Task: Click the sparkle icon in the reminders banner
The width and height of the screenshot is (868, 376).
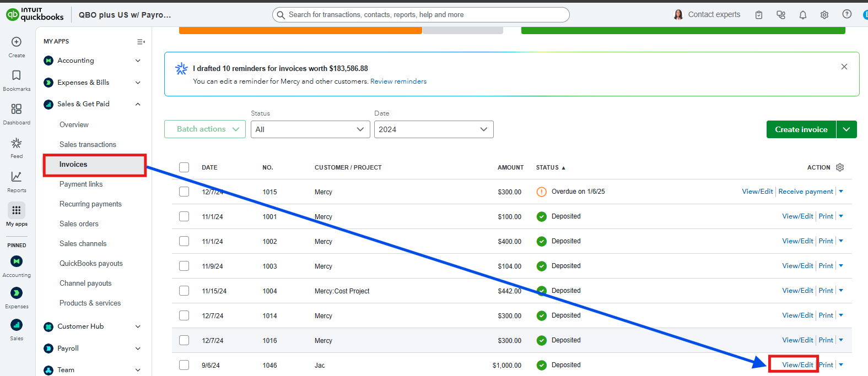Action: [181, 69]
